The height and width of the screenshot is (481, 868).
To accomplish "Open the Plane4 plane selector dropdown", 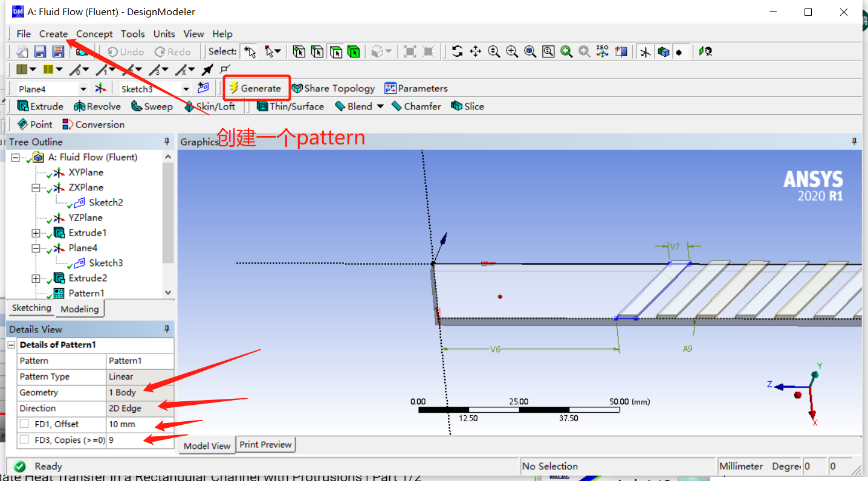I will coord(83,89).
